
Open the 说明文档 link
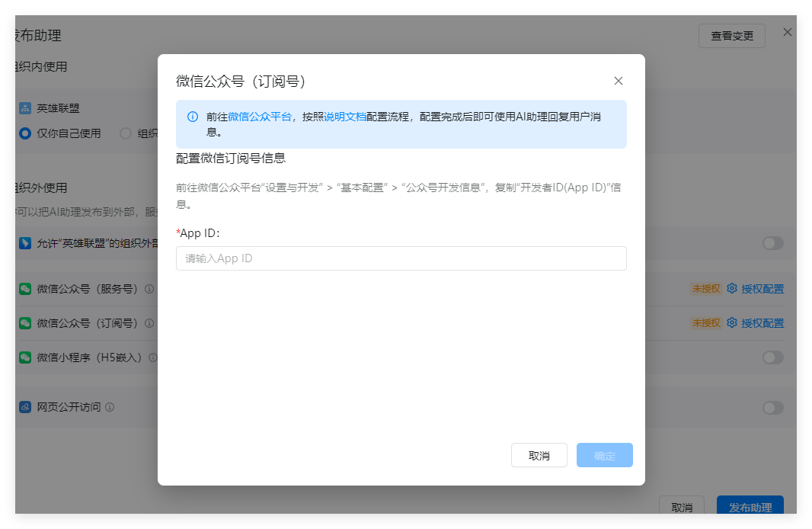(345, 117)
